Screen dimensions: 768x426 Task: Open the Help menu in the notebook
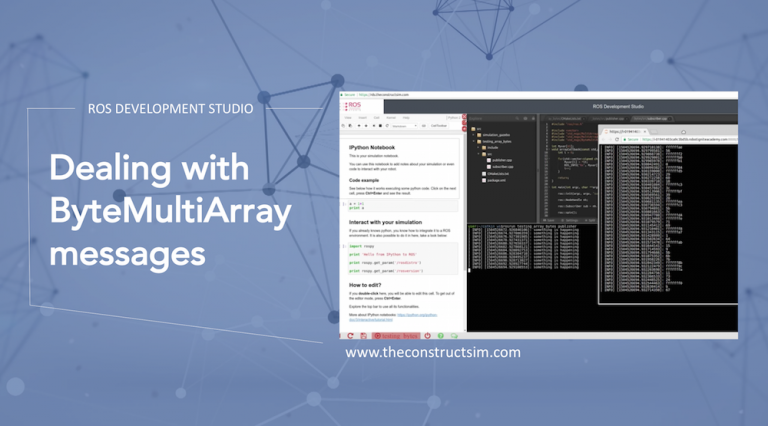(x=406, y=118)
